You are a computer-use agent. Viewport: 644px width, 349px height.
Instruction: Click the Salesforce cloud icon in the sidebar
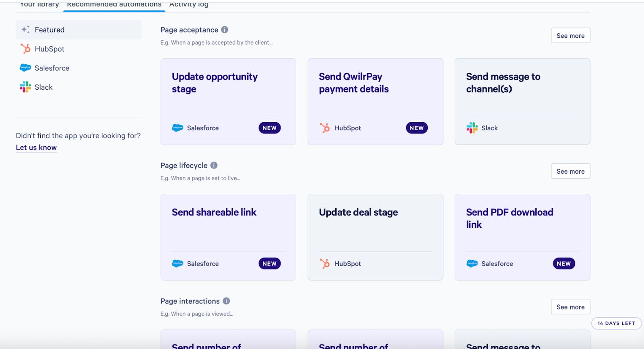pos(25,68)
